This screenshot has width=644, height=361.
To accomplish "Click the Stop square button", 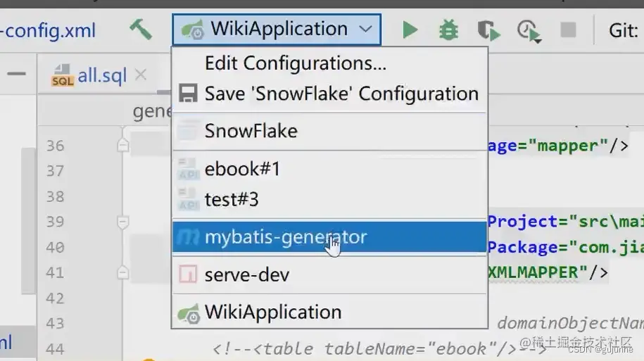I will coord(568,30).
